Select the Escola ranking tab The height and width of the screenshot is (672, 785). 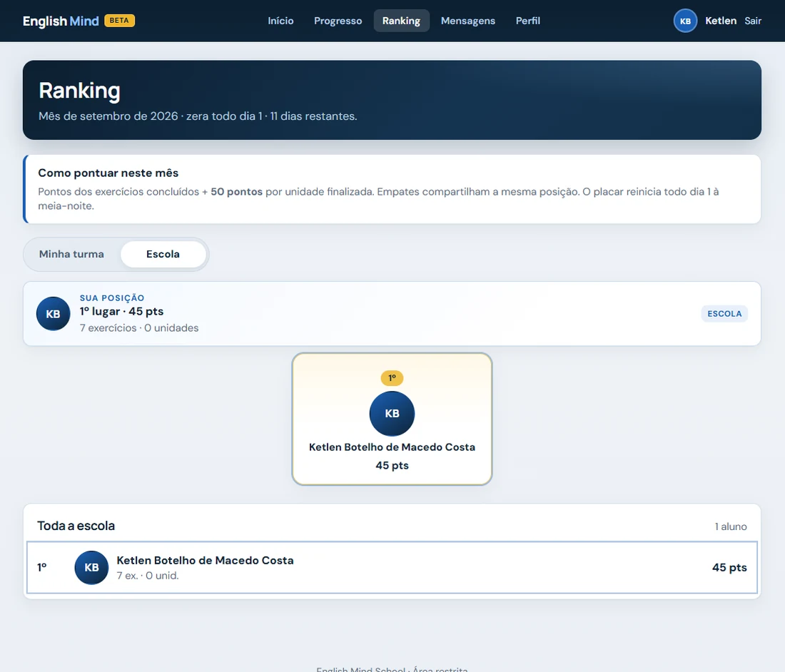click(163, 254)
